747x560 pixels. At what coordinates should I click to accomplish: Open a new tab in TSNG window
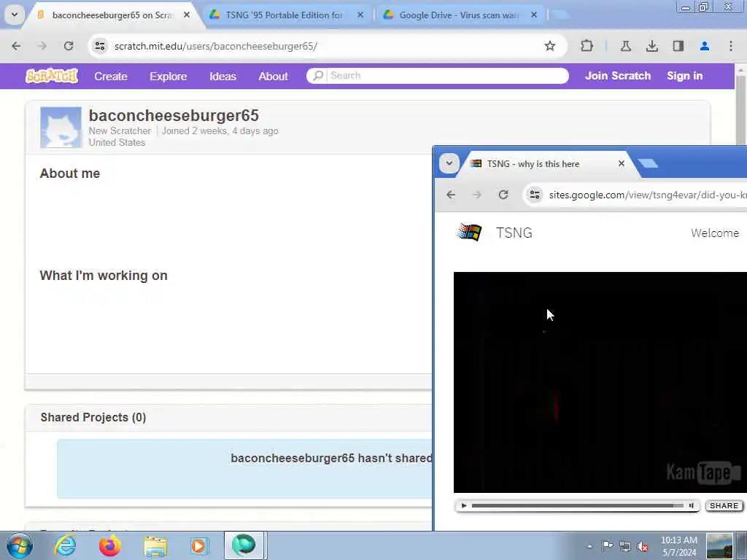(648, 164)
